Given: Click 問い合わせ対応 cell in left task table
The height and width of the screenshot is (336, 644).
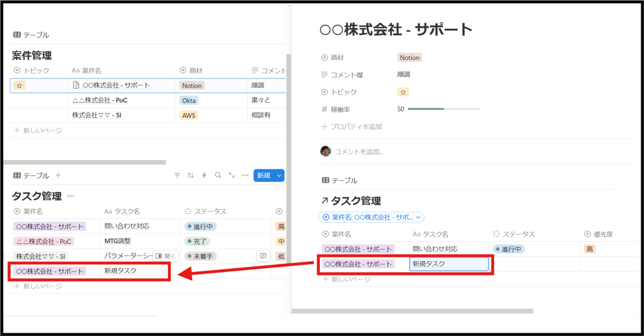Looking at the screenshot, I should [127, 226].
